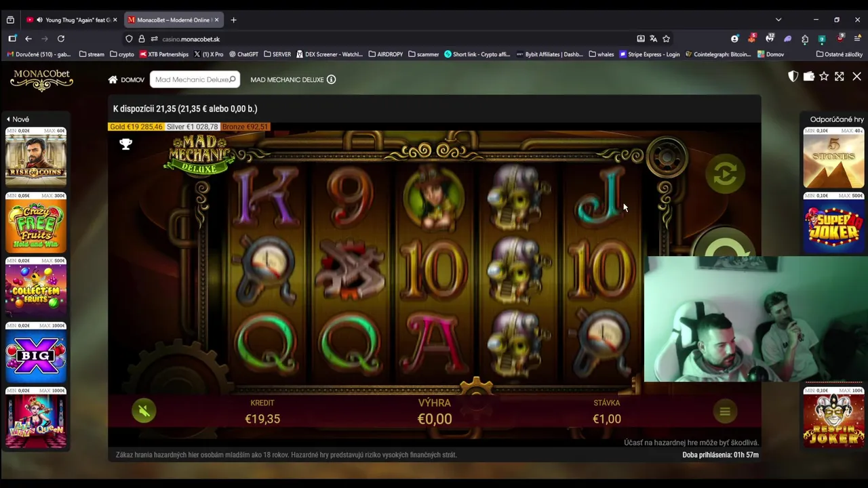868x488 pixels.
Task: Open Doručené (510) Gmail bookmark
Action: 39,54
